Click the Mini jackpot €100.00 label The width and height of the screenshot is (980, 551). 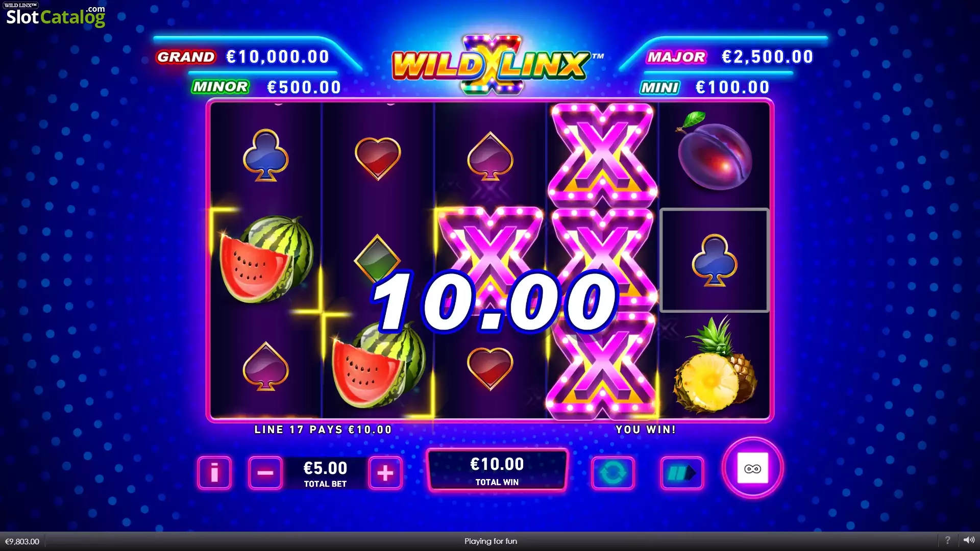point(705,87)
